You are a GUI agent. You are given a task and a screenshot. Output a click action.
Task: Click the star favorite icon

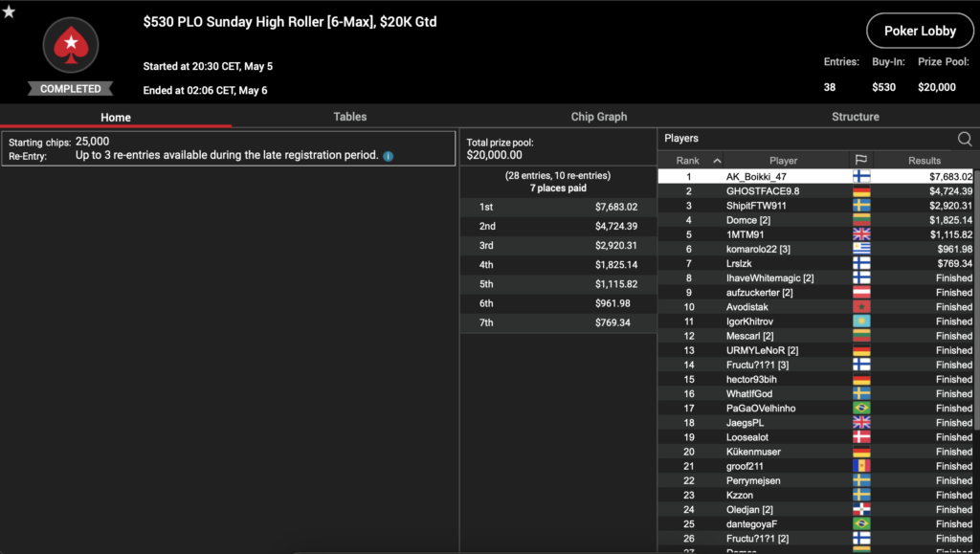(x=9, y=11)
